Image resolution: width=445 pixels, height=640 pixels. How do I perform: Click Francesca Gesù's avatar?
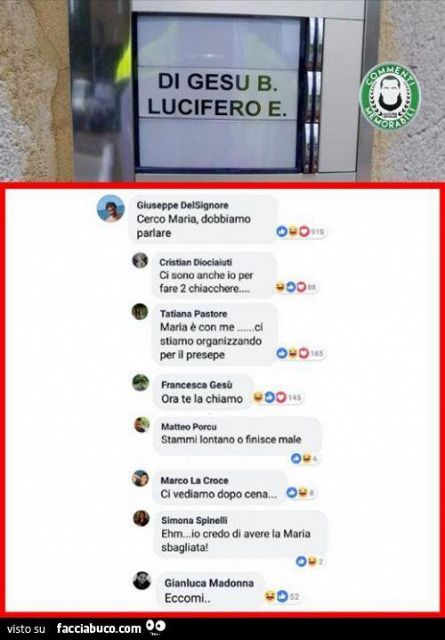(140, 382)
